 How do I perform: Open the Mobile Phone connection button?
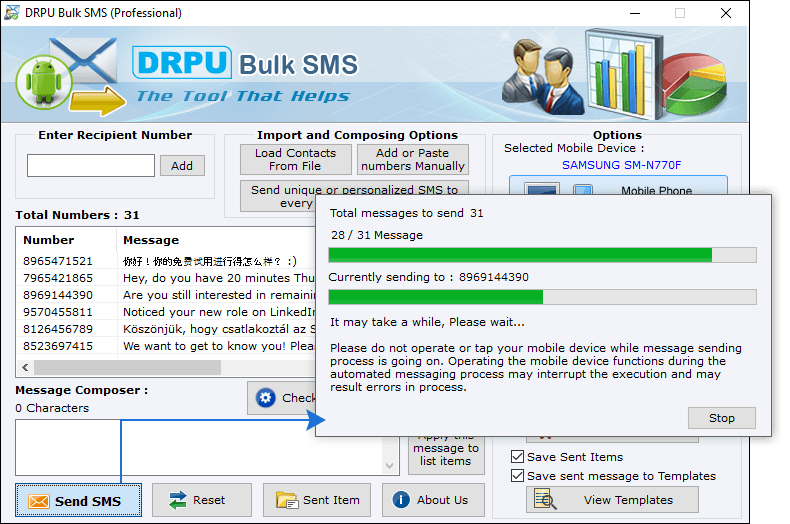(618, 185)
